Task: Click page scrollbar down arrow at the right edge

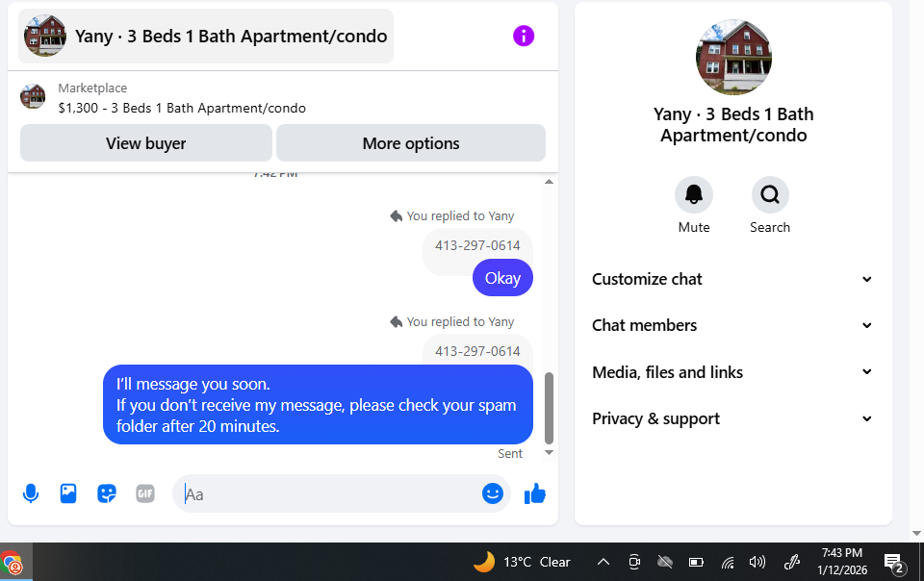Action: click(916, 533)
